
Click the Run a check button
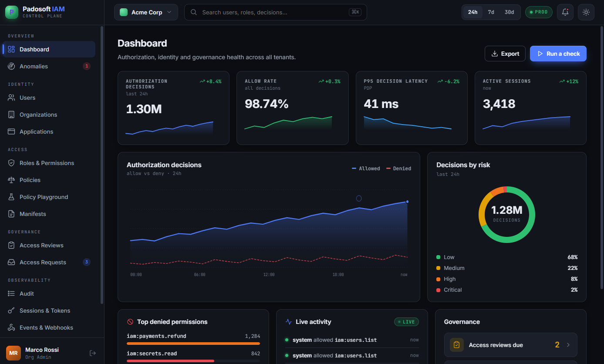558,54
